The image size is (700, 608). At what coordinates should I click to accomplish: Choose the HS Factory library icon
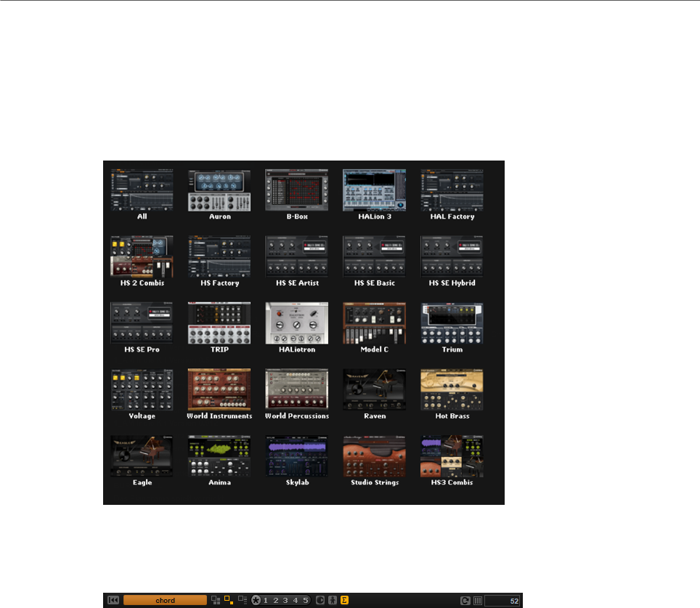pyautogui.click(x=219, y=256)
